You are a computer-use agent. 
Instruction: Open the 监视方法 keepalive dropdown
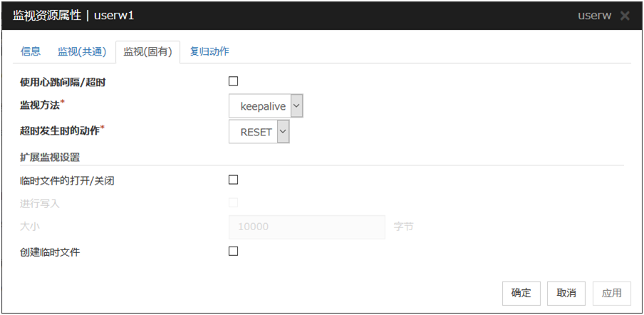pos(266,106)
